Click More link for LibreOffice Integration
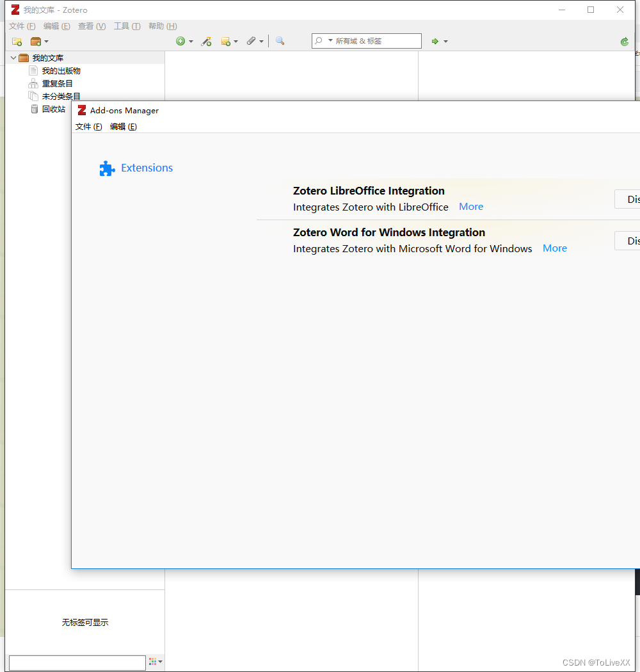 471,207
